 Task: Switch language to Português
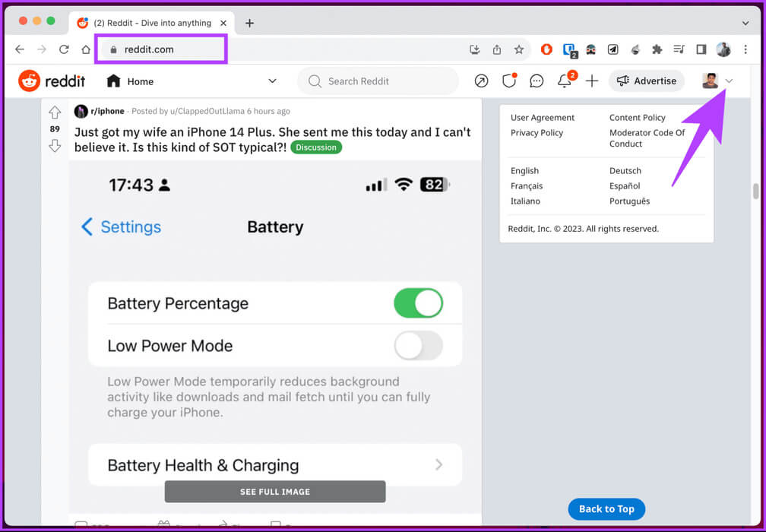coord(630,201)
